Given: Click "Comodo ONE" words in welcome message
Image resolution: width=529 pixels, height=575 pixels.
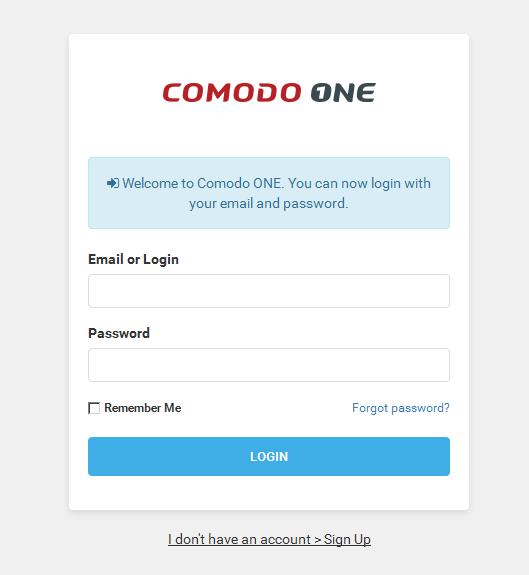Looking at the screenshot, I should [239, 183].
